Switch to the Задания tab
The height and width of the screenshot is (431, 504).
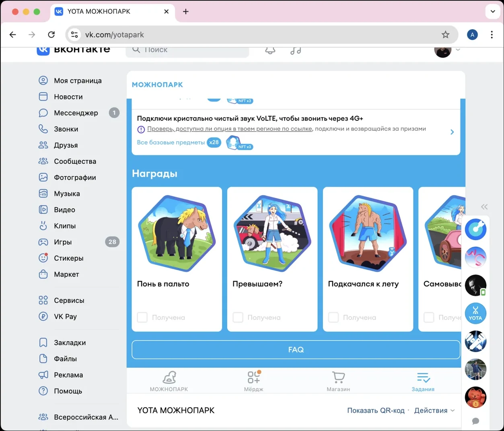[x=423, y=381]
